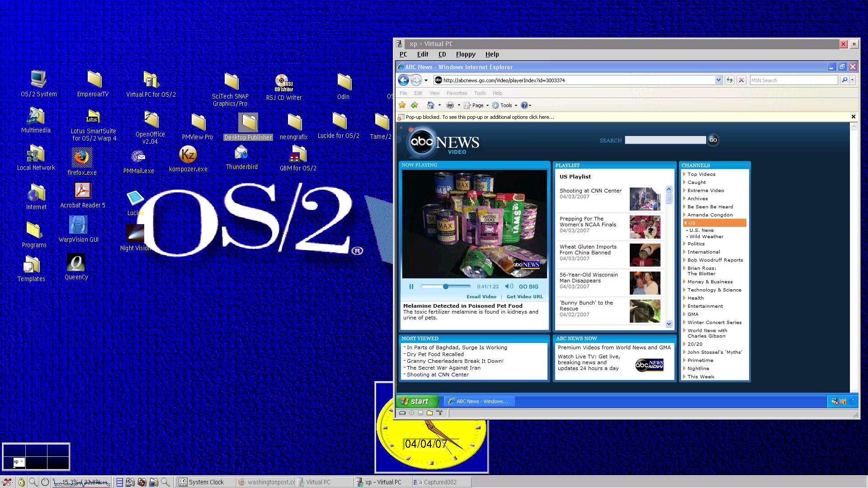Pause the ABC News video
This screenshot has height=488, width=868.
(411, 286)
